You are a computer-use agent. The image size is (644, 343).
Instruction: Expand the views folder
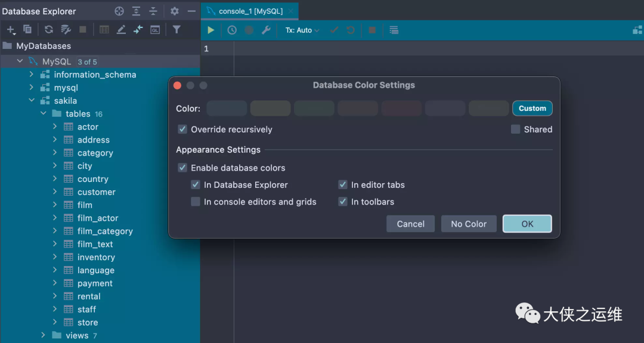coord(43,335)
